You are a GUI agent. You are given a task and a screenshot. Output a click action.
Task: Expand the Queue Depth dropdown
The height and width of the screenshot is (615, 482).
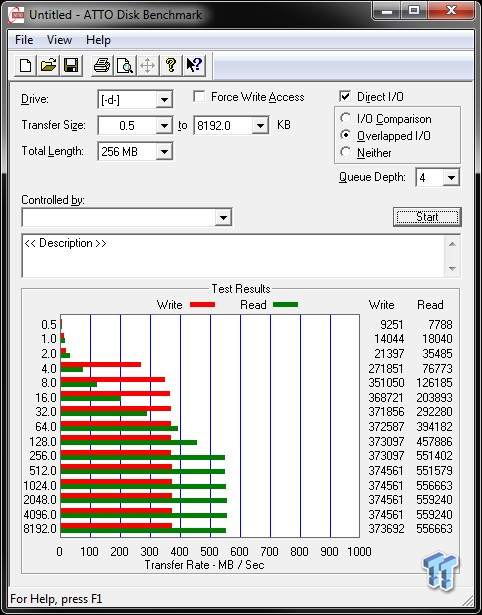[x=451, y=178]
